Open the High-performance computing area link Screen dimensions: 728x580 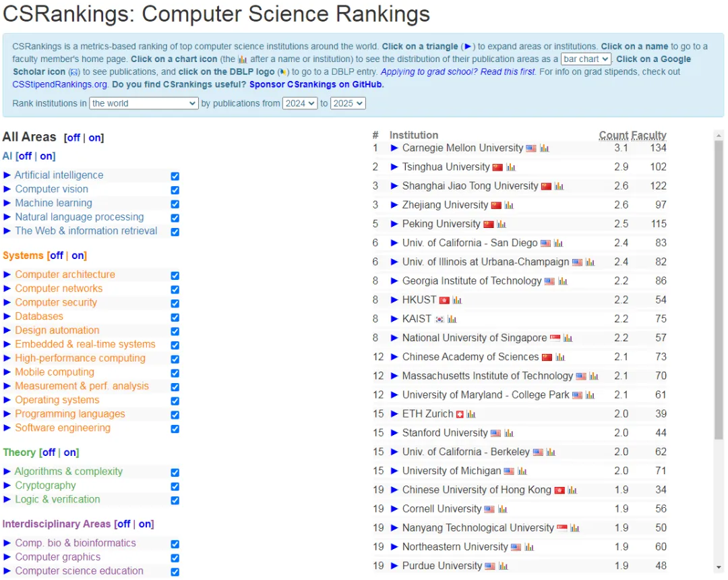pos(80,358)
